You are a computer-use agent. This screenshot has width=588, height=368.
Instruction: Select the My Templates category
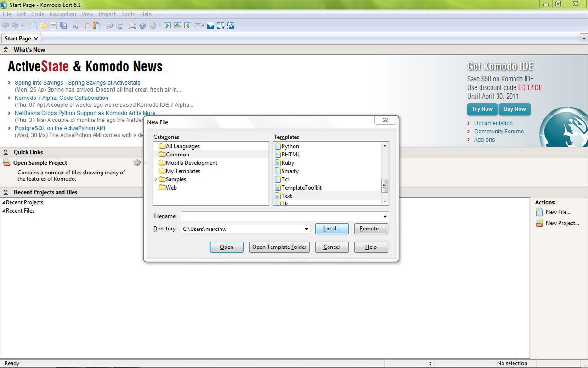[x=179, y=171]
